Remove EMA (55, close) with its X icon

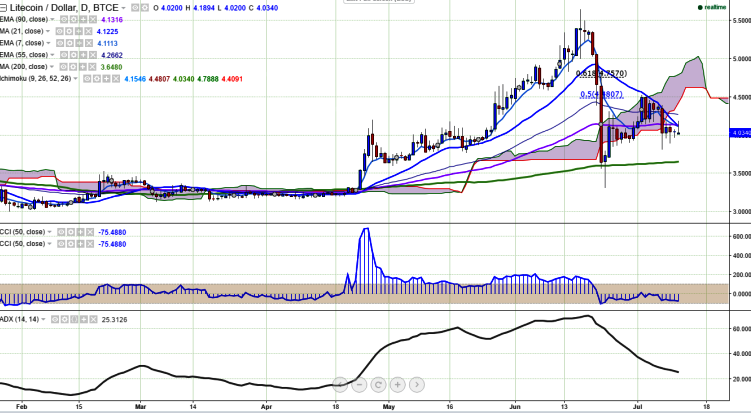click(x=92, y=55)
